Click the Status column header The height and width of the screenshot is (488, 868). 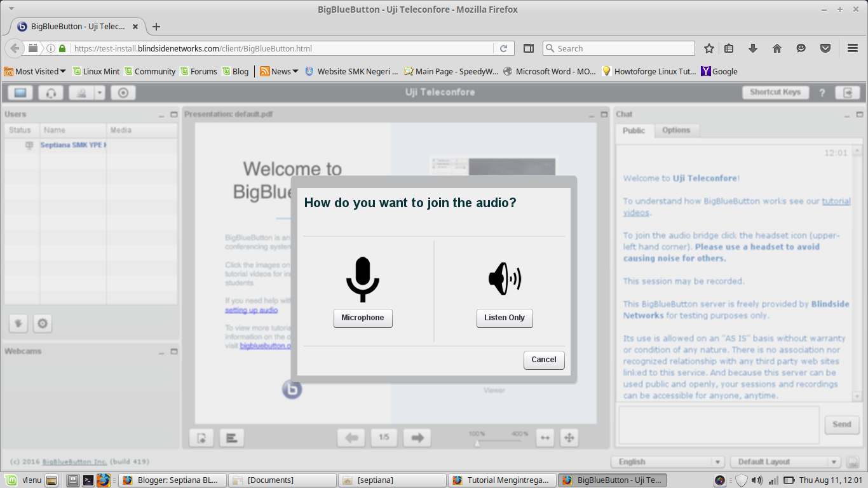pyautogui.click(x=20, y=130)
